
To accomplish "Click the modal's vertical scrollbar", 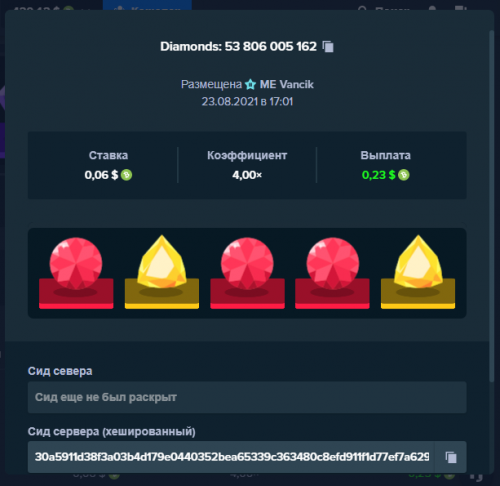I will [491, 206].
